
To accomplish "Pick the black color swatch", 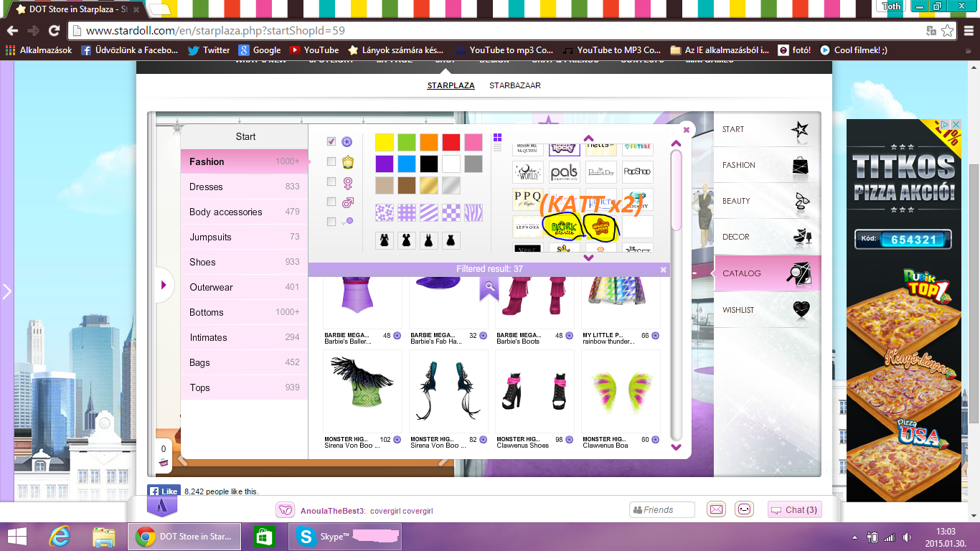I will [429, 164].
